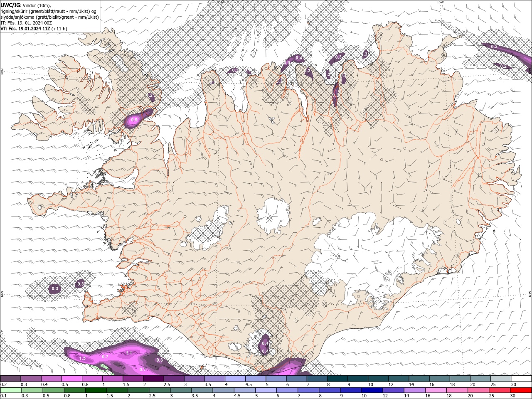Click the deep blue rain swatch labeled 10

click(x=372, y=390)
